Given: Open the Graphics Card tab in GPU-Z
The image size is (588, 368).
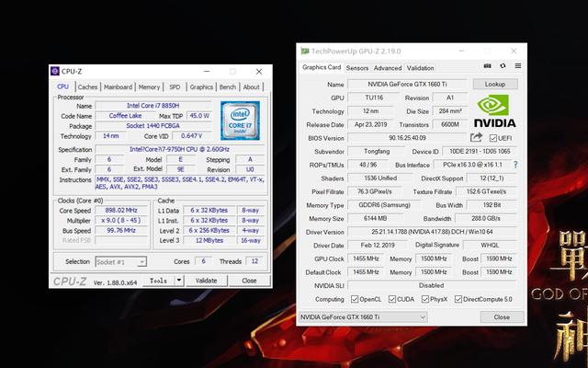Looking at the screenshot, I should click(322, 67).
